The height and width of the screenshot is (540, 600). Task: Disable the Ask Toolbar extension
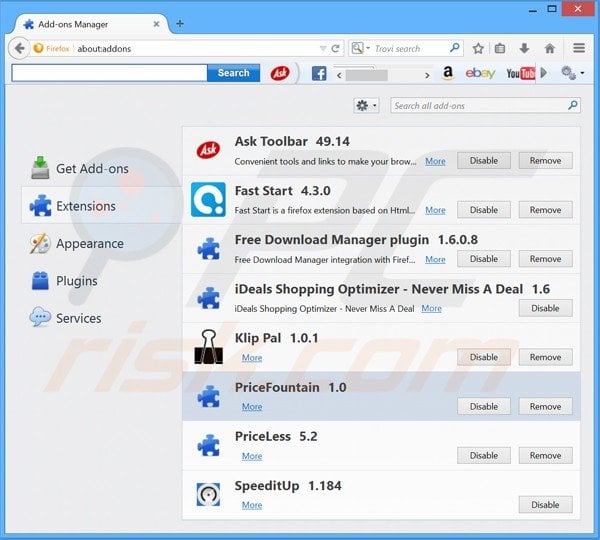[484, 160]
